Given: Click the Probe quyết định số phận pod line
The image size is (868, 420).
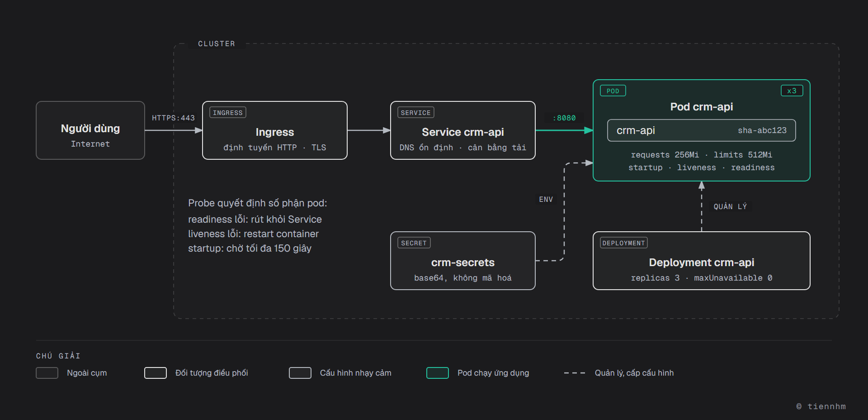Looking at the screenshot, I should [258, 203].
